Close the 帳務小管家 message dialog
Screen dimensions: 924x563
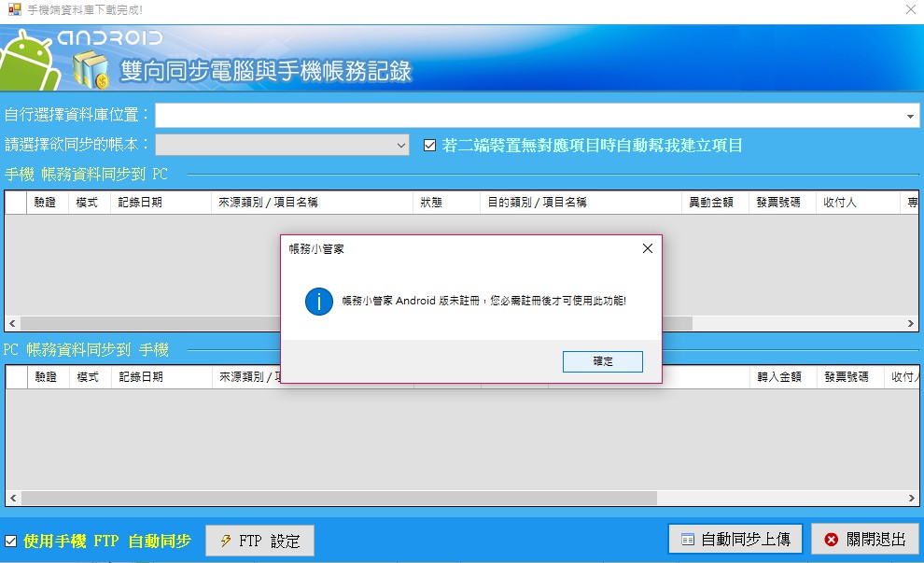coord(647,248)
